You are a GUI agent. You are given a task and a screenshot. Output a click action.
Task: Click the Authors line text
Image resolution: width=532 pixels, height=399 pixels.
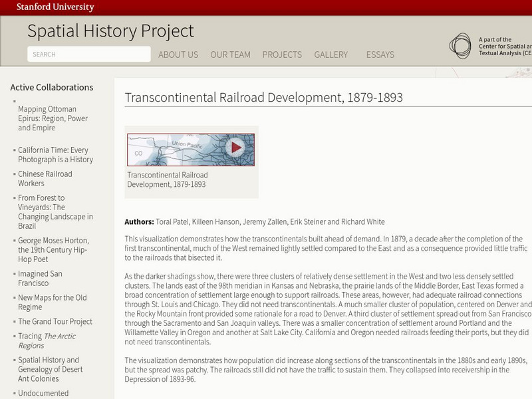coord(255,222)
